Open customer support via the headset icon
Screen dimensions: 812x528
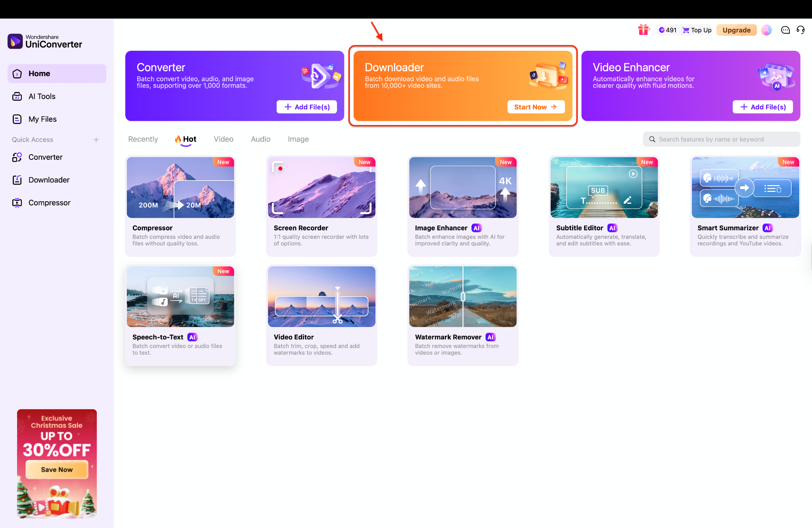point(801,30)
